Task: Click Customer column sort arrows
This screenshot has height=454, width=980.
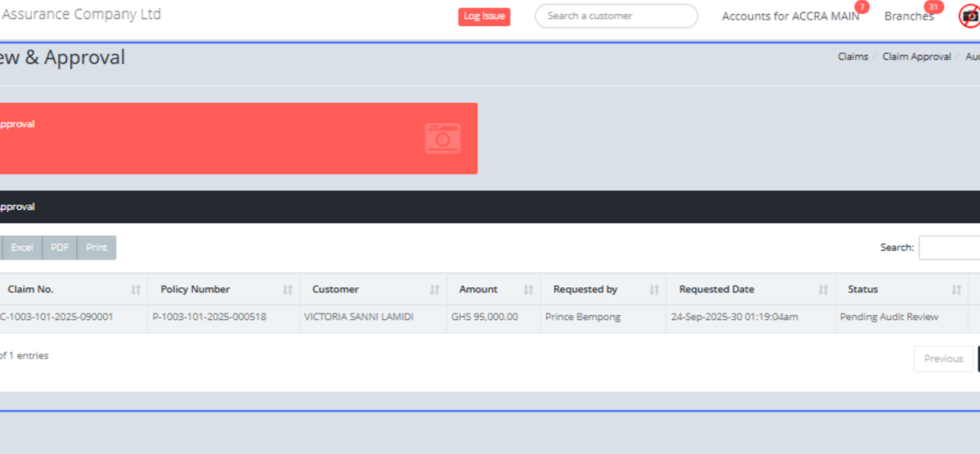Action: [434, 290]
